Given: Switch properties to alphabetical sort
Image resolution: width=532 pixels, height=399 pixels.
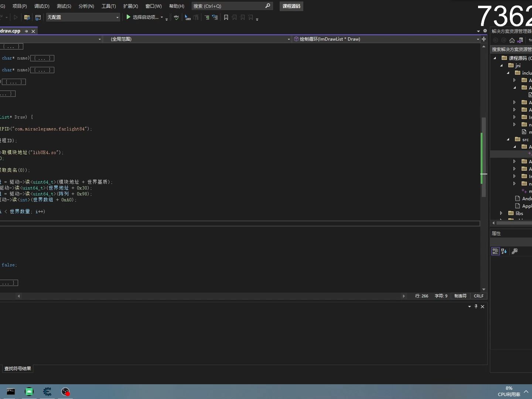Looking at the screenshot, I should pos(504,251).
